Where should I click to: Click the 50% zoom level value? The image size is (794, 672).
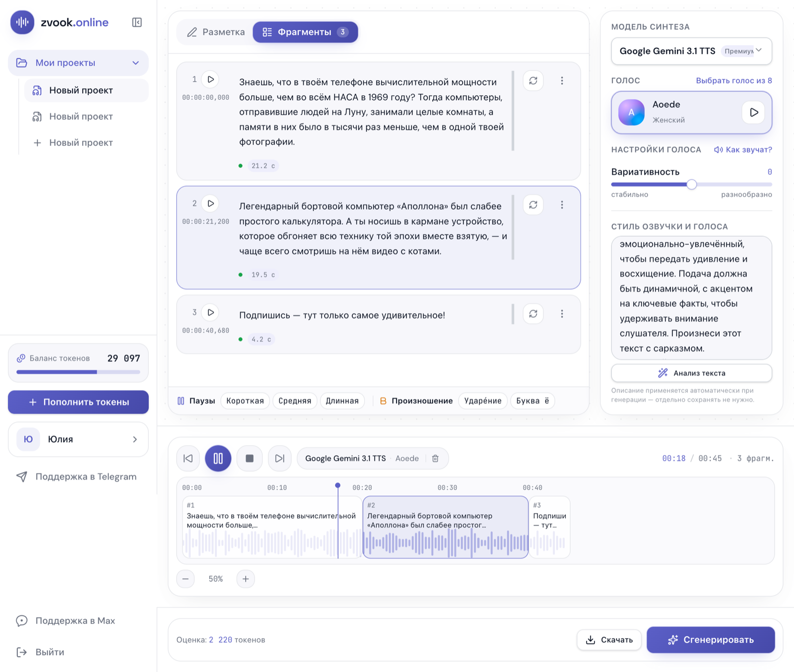click(215, 579)
